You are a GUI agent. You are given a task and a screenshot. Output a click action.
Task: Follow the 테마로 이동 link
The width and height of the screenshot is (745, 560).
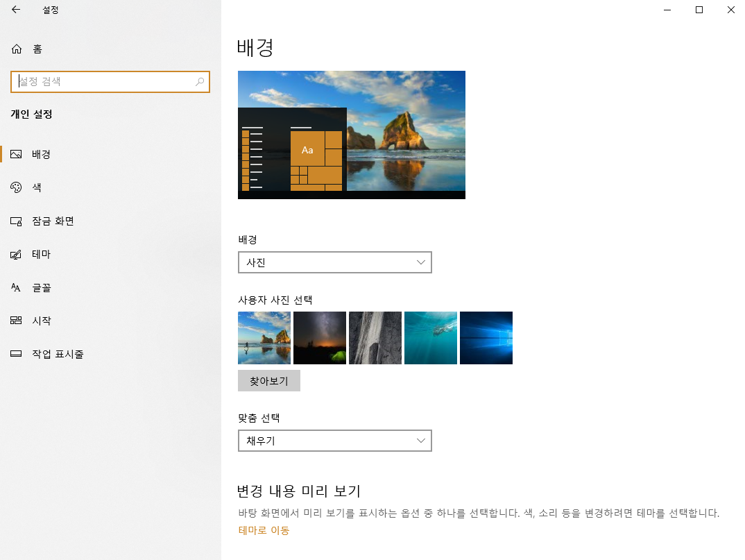264,531
